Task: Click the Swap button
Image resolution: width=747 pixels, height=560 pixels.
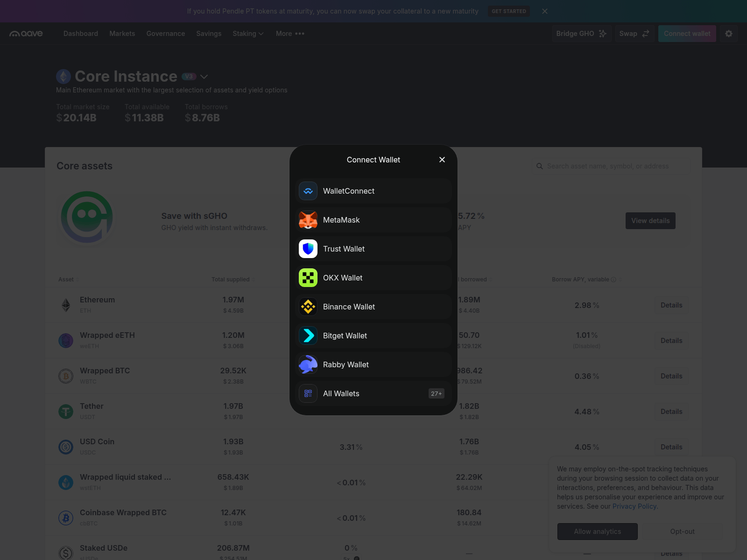Action: (x=634, y=34)
